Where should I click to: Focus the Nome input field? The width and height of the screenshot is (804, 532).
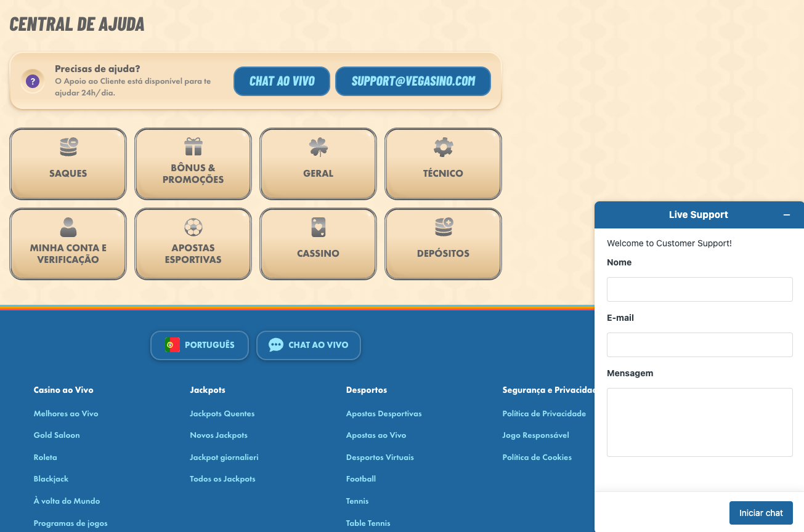coord(699,289)
